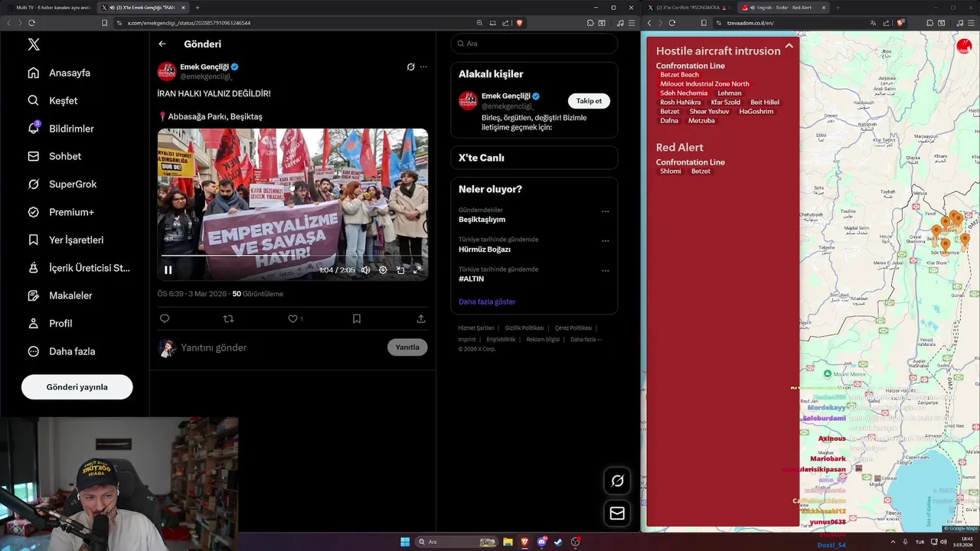Screen dimensions: 980x551
Task: Toggle picture-in-picture on video
Action: [x=400, y=269]
